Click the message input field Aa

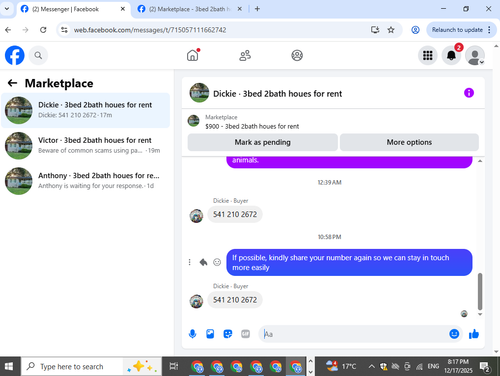[354, 334]
